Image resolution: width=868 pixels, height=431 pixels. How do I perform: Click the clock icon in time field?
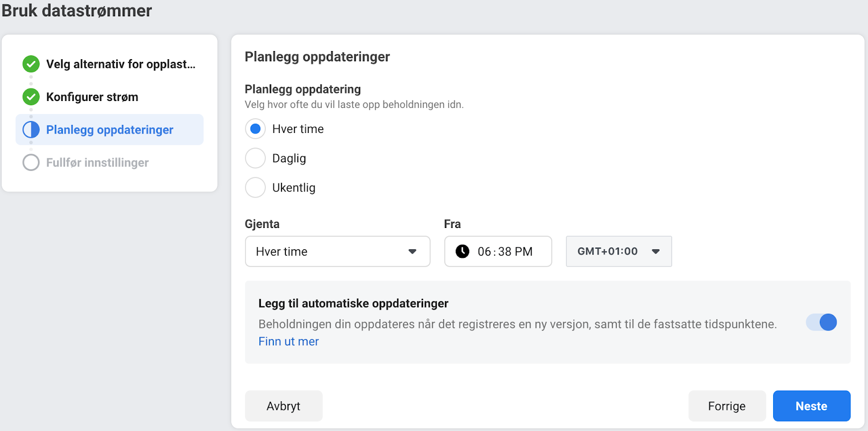[x=462, y=251]
